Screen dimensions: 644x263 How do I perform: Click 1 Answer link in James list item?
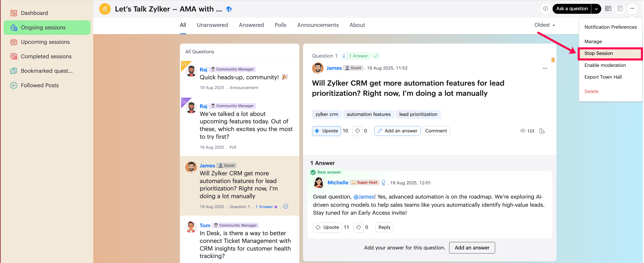[264, 207]
